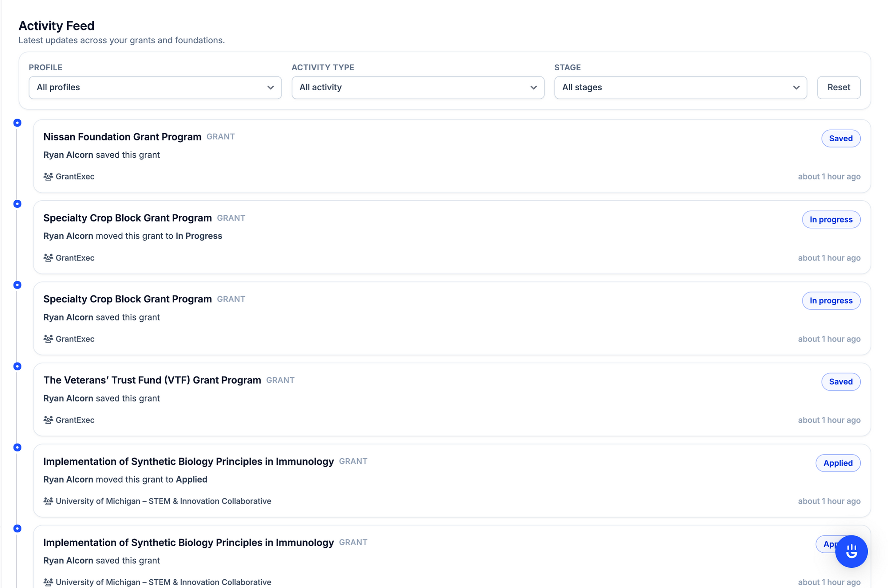This screenshot has width=888, height=588.
Task: Switch to Activity Feed heading area
Action: [57, 25]
